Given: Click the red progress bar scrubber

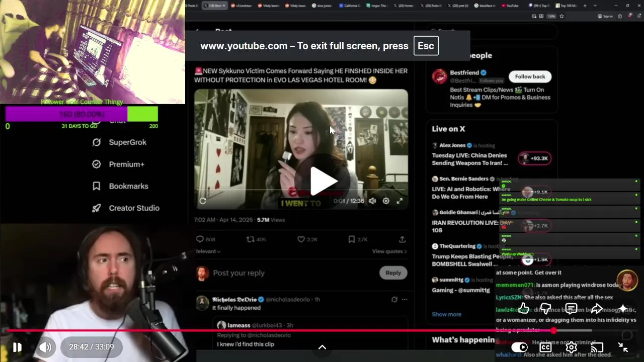Looking at the screenshot, I should tap(553, 330).
